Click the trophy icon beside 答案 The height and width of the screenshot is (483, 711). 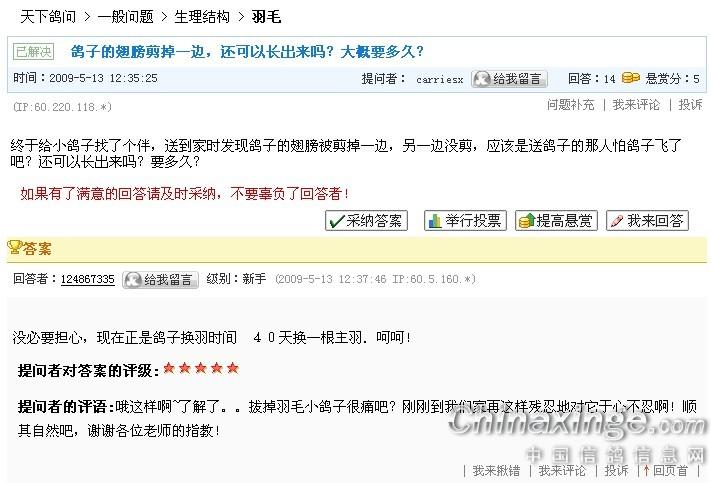[x=14, y=247]
